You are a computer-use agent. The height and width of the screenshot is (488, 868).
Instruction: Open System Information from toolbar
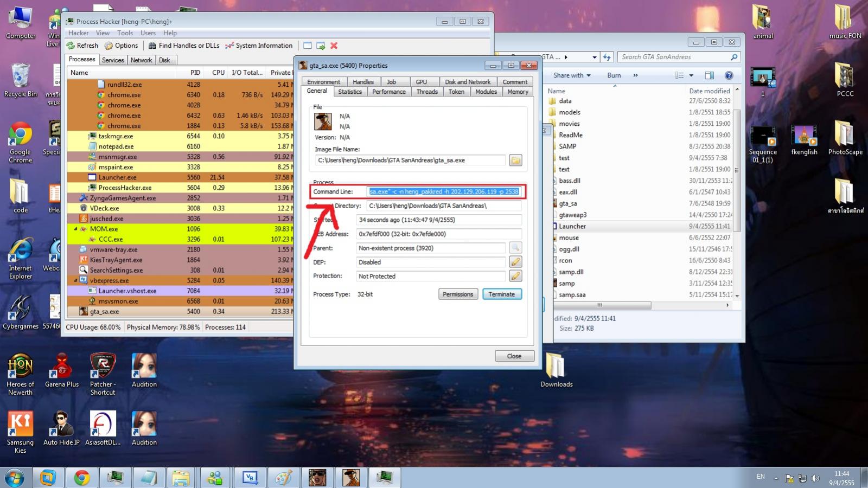coord(259,46)
